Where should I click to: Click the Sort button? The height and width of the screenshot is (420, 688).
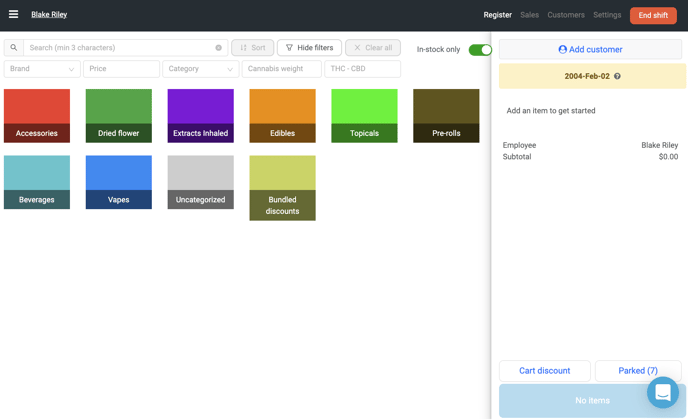pos(253,47)
